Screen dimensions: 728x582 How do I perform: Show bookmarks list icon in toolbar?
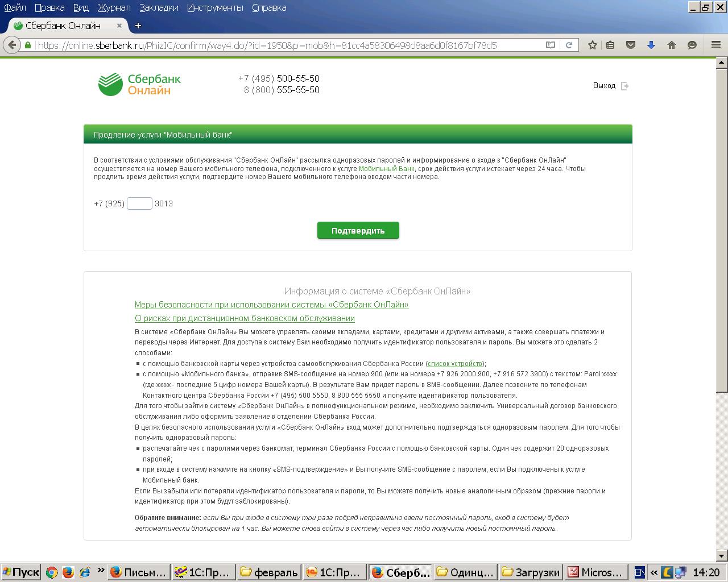point(610,45)
